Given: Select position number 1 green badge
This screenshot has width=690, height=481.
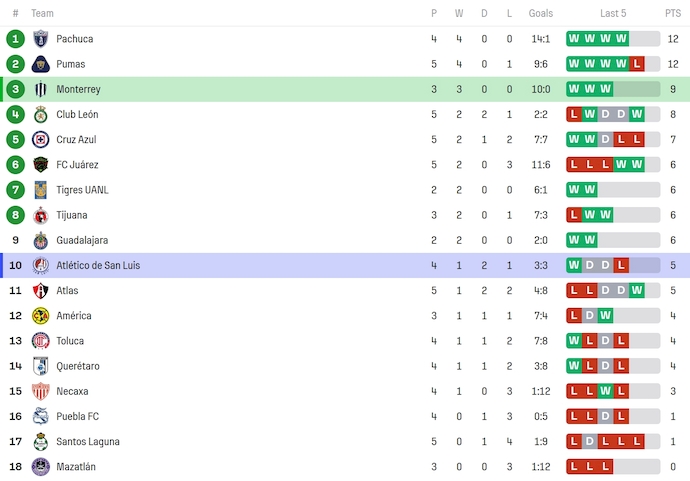Looking at the screenshot, I should [x=15, y=39].
